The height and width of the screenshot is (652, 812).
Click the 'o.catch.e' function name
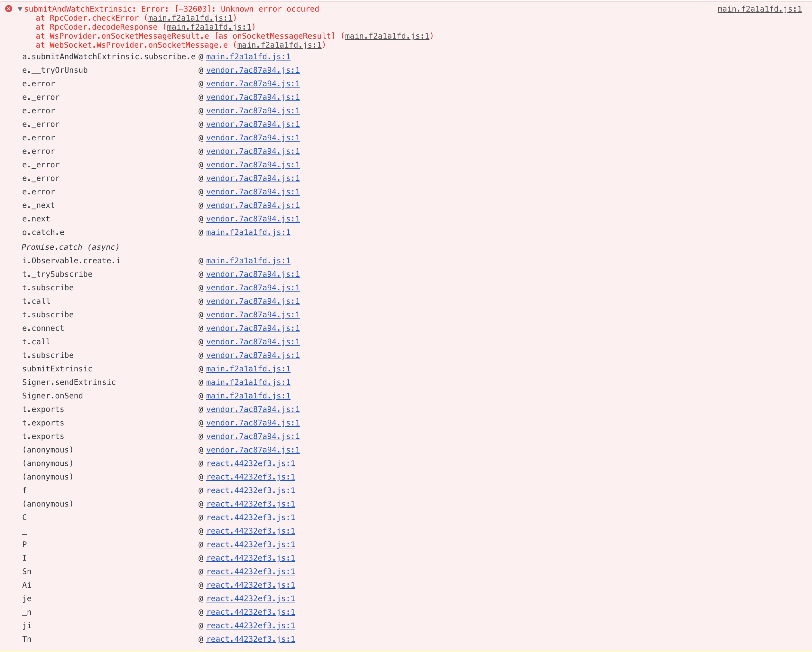(43, 233)
